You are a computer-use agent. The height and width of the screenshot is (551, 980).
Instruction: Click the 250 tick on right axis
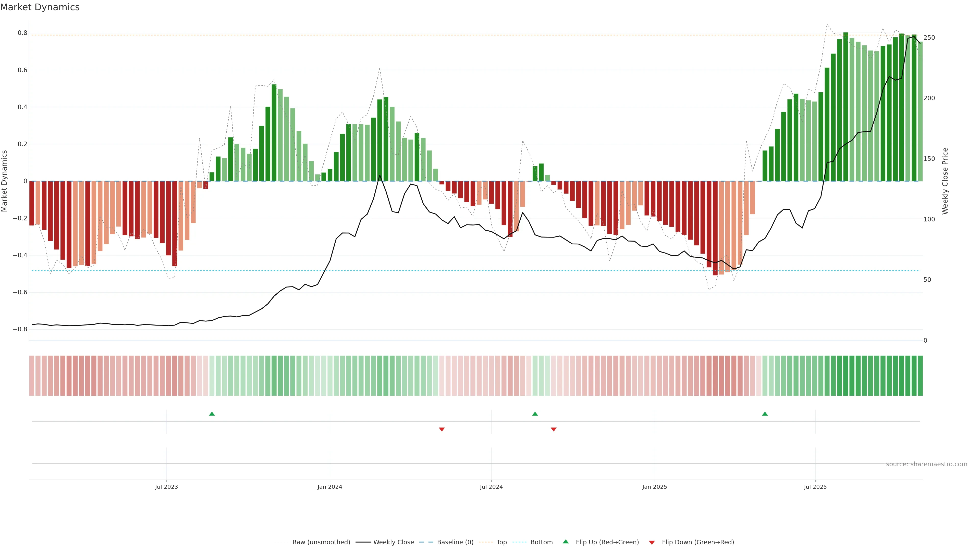(929, 38)
